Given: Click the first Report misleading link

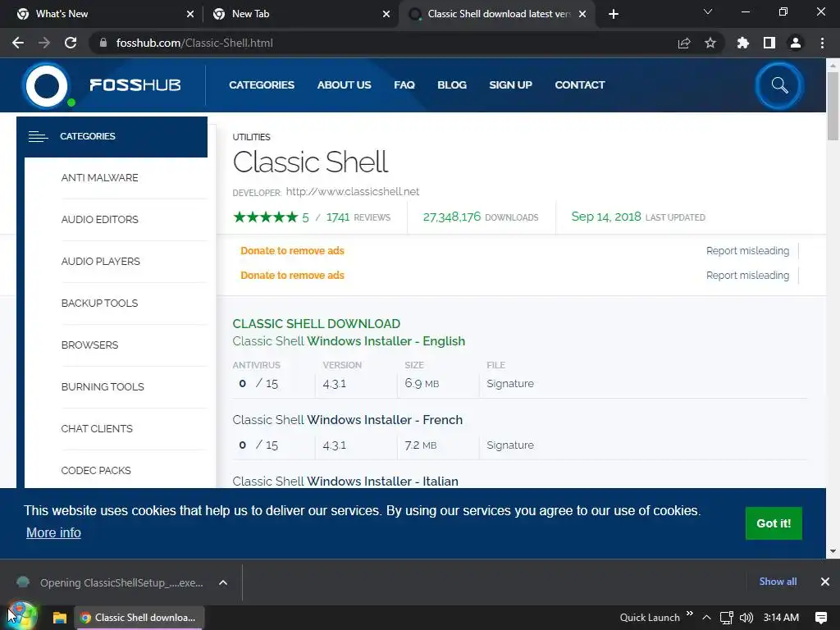Looking at the screenshot, I should point(747,251).
